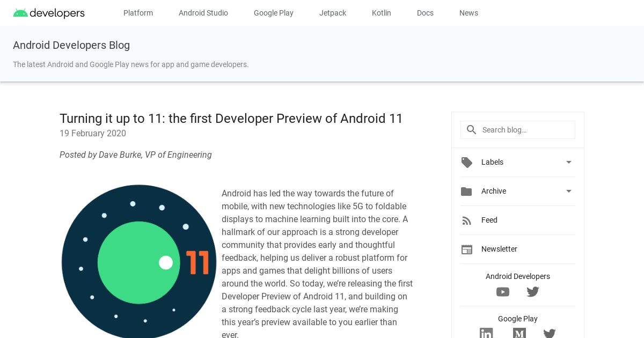The image size is (644, 338).
Task: Open Google Play LinkedIn icon
Action: (x=486, y=333)
